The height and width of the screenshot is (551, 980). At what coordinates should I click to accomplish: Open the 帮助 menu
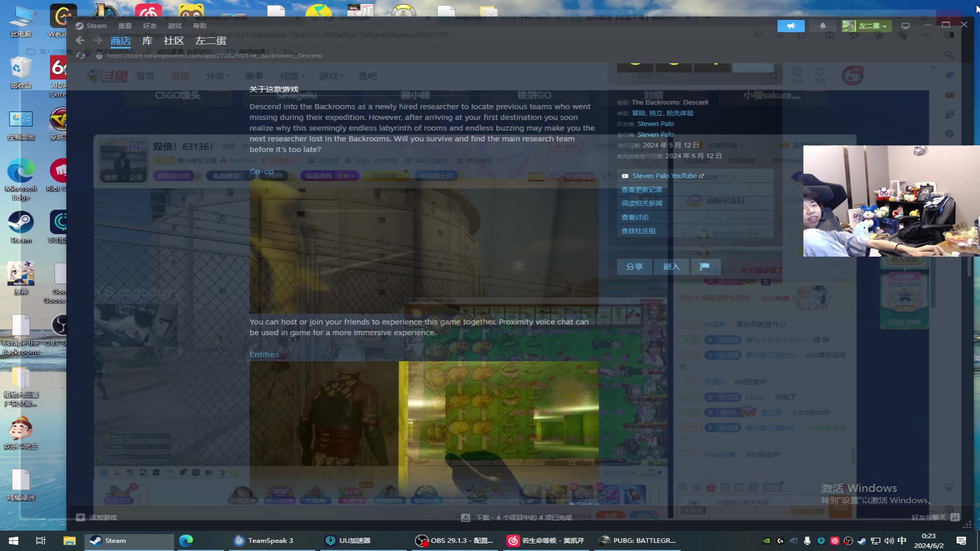point(200,26)
